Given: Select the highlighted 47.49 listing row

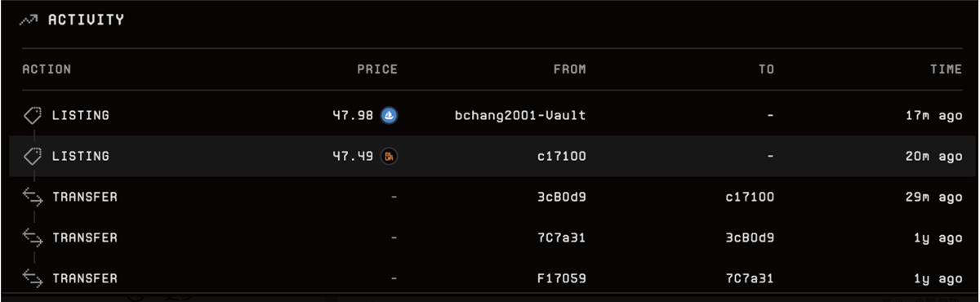Looking at the screenshot, I should (490, 156).
